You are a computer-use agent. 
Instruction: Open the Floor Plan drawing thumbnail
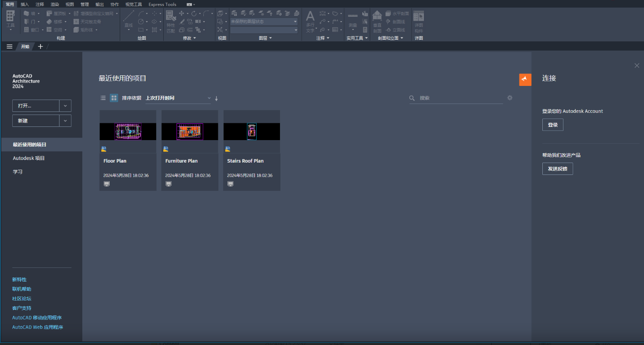tap(128, 131)
